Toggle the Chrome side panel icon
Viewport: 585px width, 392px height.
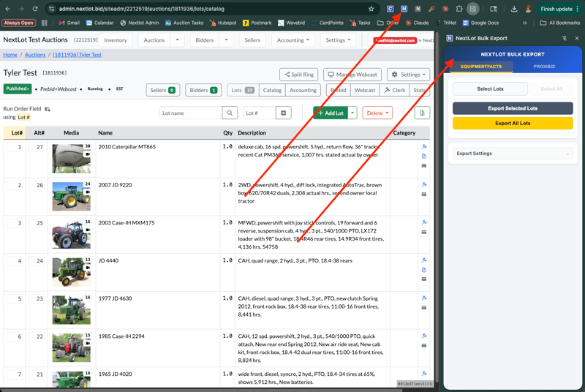(472, 9)
